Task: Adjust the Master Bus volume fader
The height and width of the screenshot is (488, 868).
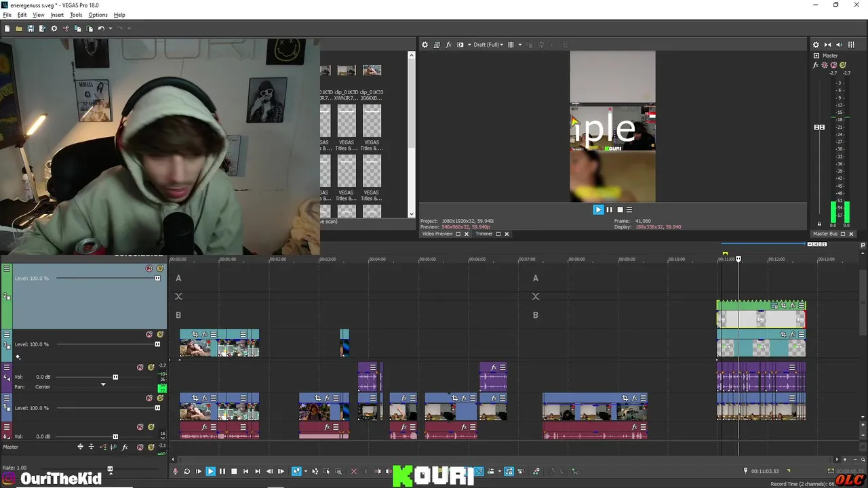Action: [x=819, y=127]
